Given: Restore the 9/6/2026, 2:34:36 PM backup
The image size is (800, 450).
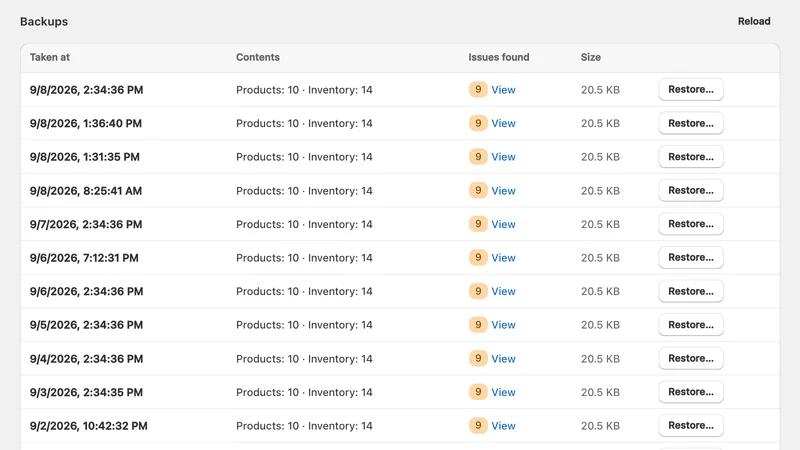Looking at the screenshot, I should coord(691,291).
